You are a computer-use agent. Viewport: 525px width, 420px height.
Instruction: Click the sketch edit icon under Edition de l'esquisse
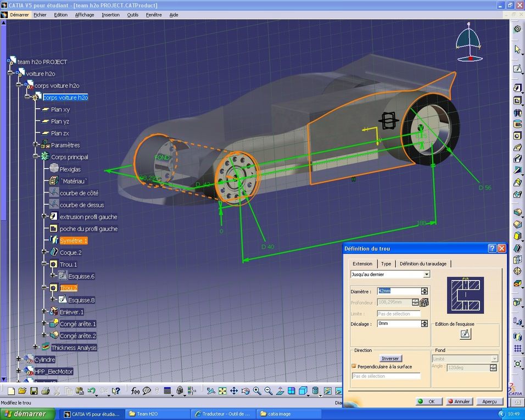pyautogui.click(x=465, y=334)
